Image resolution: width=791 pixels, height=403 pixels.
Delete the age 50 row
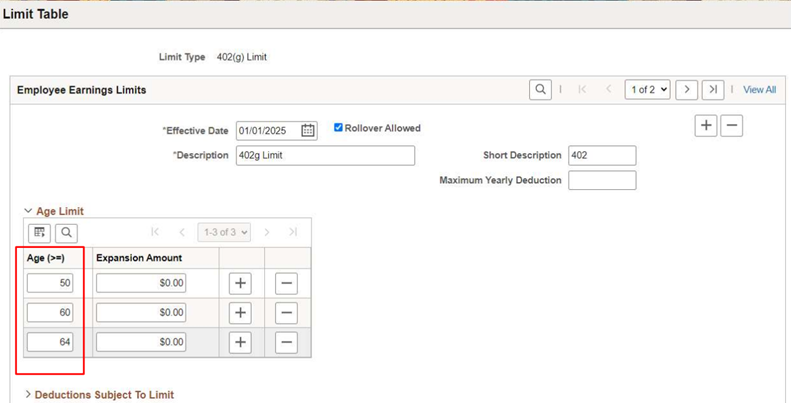(286, 283)
